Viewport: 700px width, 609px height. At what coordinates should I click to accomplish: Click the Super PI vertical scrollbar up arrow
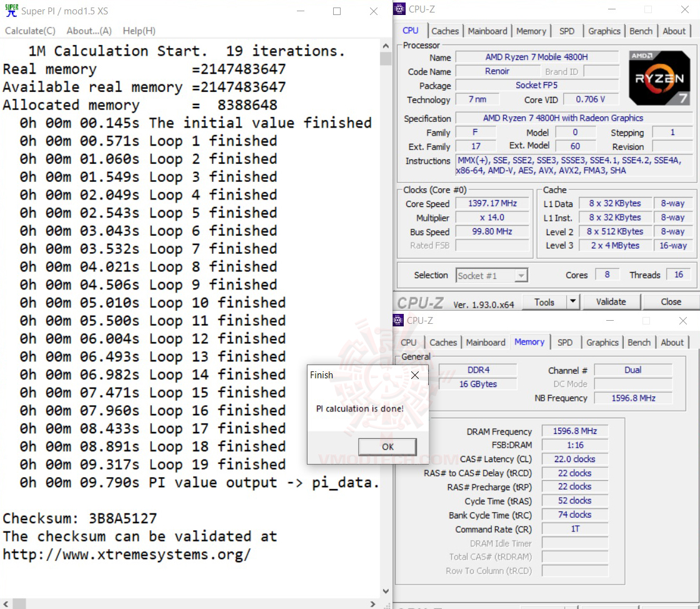(x=386, y=46)
